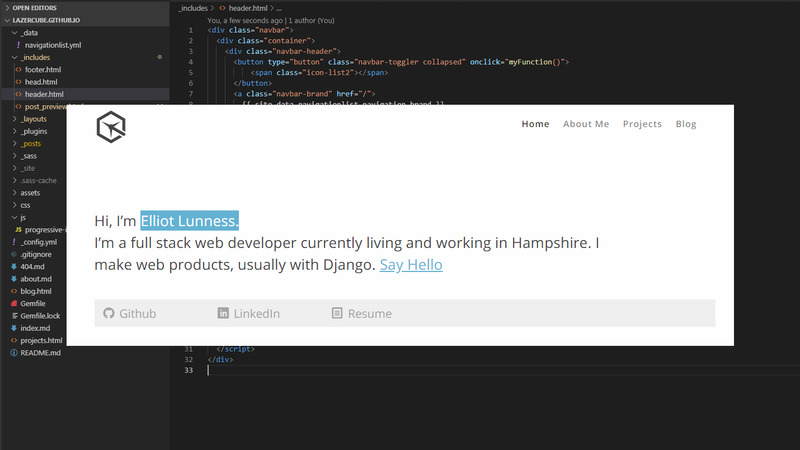The image size is (800, 450).
Task: Open Gemfile.lock in the explorer
Action: point(40,316)
